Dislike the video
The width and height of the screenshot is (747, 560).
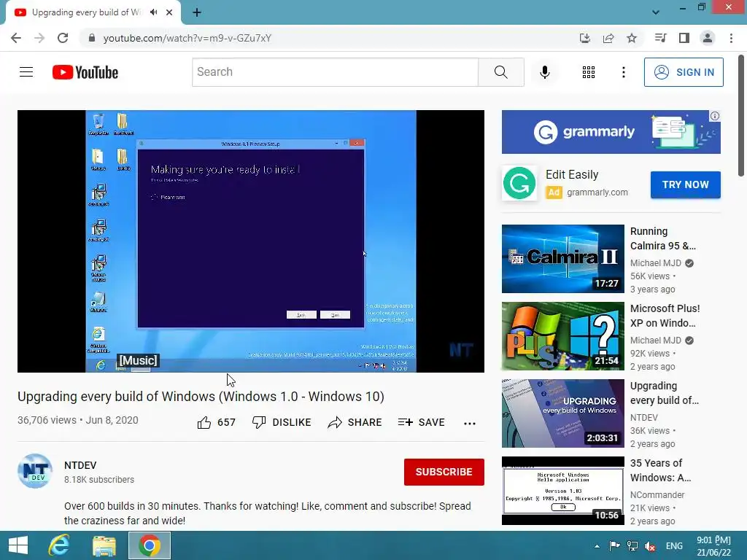coord(282,422)
